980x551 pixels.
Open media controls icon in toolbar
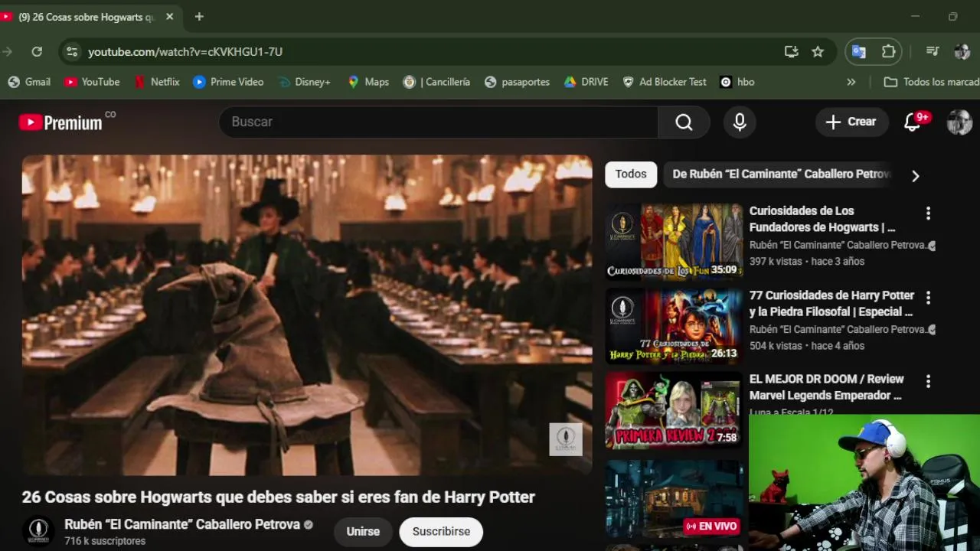933,51
